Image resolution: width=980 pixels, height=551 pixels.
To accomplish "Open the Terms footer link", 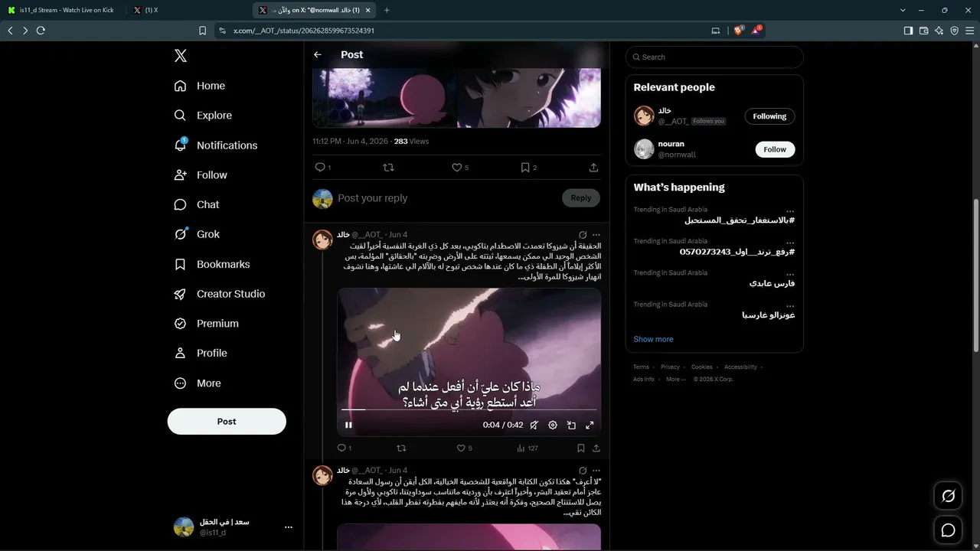I will pyautogui.click(x=641, y=367).
